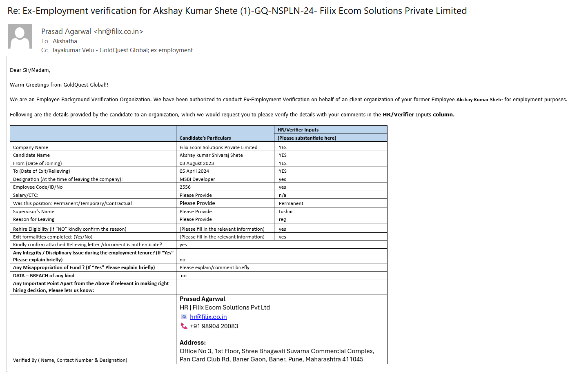
Task: Click 'Warm Greetings from GoldQuest Global!!' line
Action: [x=59, y=85]
